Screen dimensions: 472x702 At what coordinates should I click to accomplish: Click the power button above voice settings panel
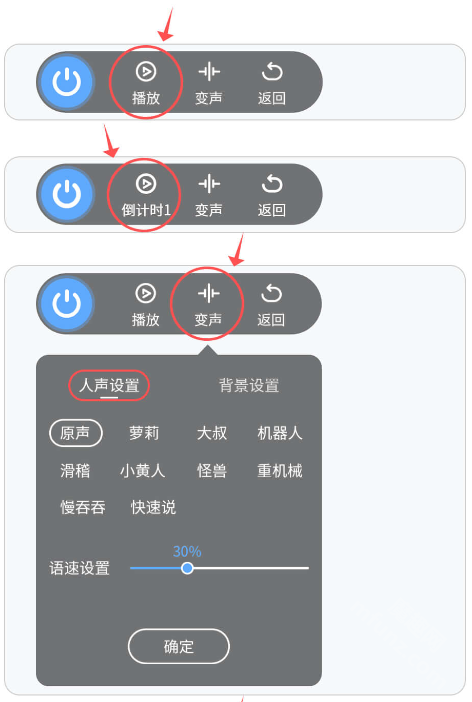click(67, 304)
